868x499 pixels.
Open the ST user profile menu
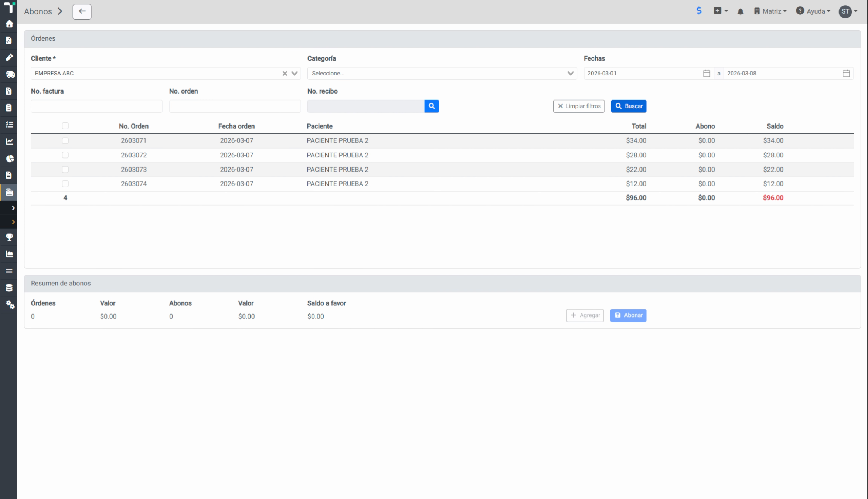click(848, 11)
